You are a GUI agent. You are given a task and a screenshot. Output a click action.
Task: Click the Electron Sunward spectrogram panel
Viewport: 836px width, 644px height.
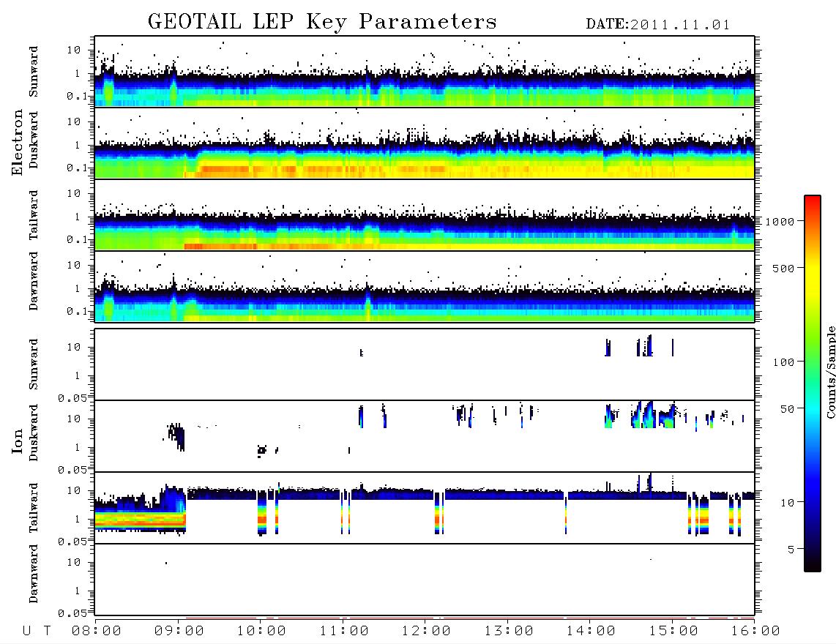coord(425,72)
